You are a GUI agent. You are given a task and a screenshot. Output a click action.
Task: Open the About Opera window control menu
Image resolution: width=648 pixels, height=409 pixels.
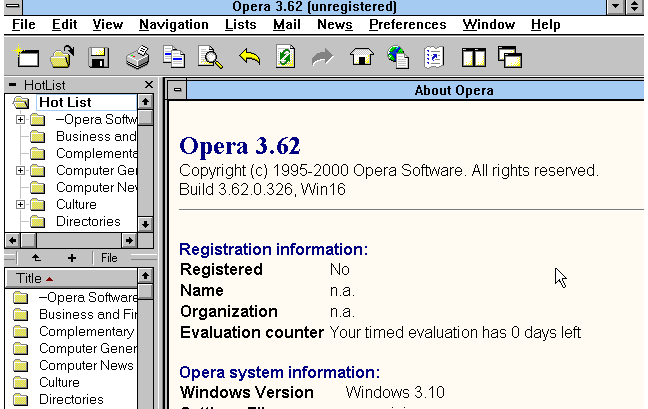pyautogui.click(x=177, y=90)
